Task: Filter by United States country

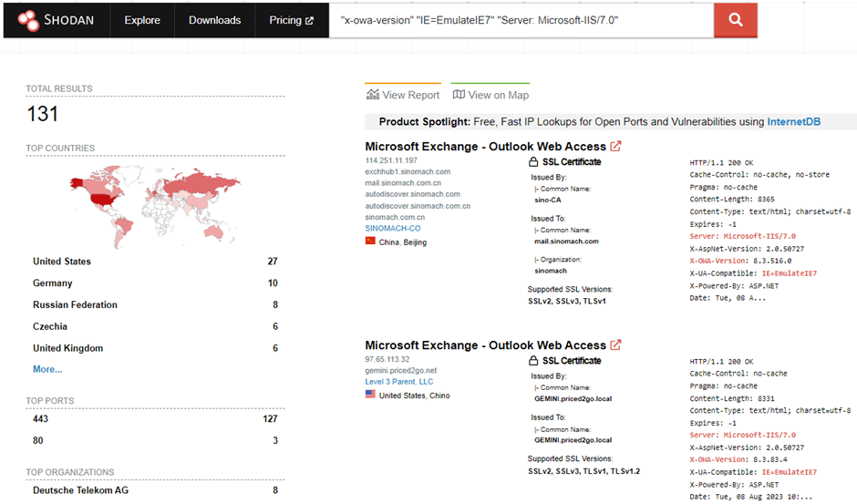Action: (x=155, y=262)
